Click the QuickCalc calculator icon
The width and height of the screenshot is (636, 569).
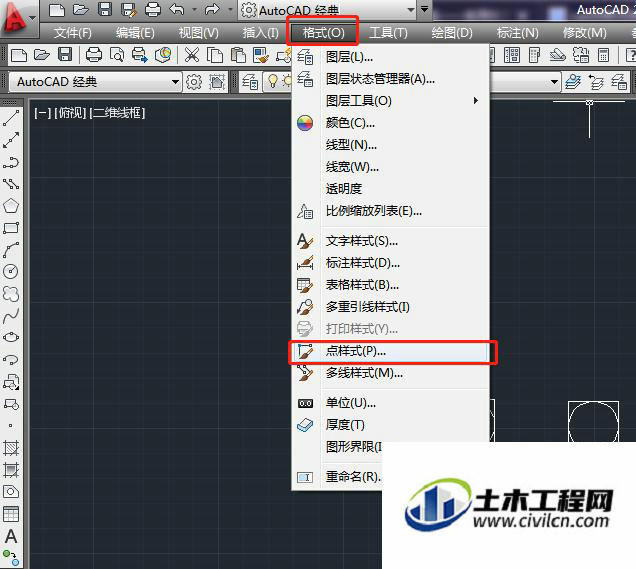point(603,55)
